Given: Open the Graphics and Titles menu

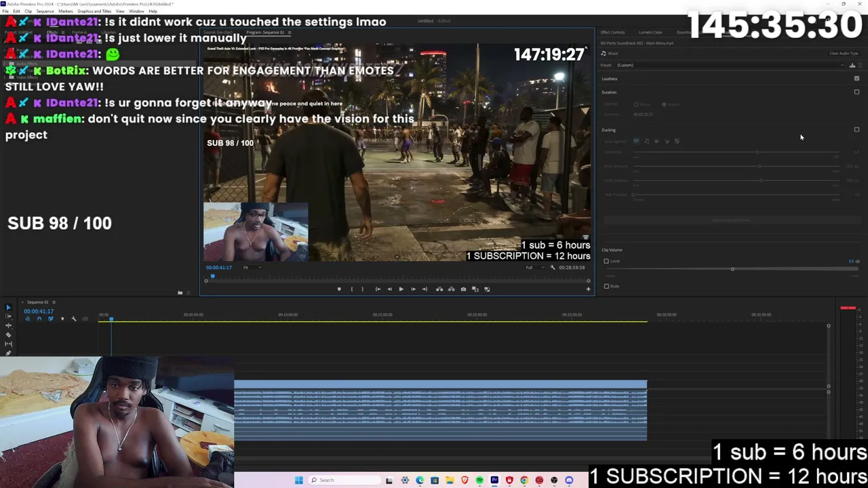Looking at the screenshot, I should click(x=94, y=12).
